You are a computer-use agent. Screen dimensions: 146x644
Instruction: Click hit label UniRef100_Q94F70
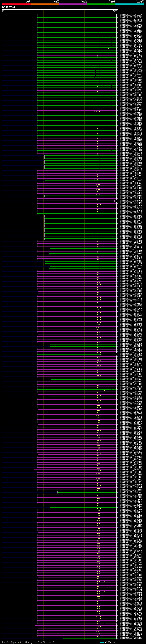(131, 108)
